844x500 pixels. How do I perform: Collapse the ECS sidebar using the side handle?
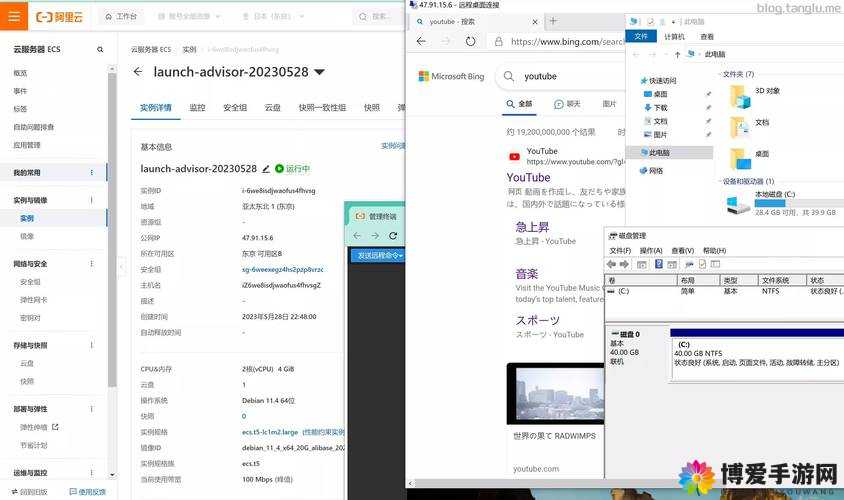coord(122,266)
